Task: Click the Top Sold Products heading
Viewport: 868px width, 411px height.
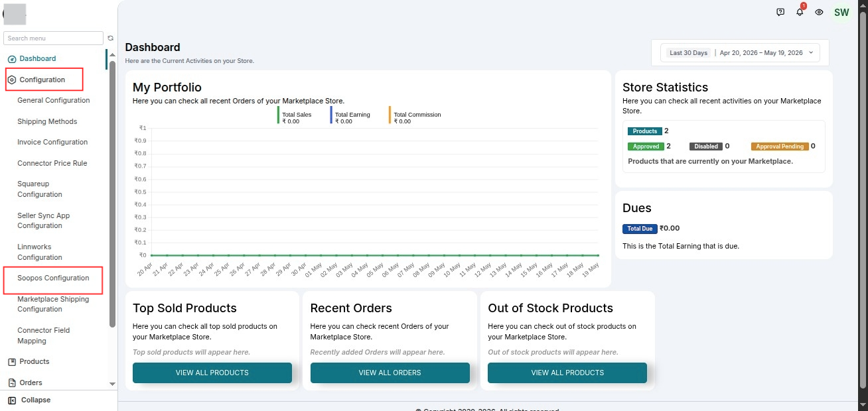Action: (x=184, y=308)
